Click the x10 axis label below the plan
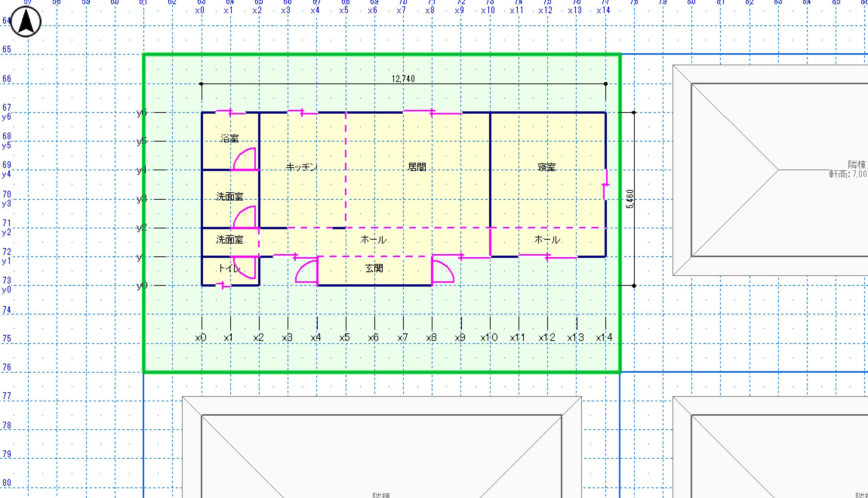The height and width of the screenshot is (498, 868). click(489, 338)
